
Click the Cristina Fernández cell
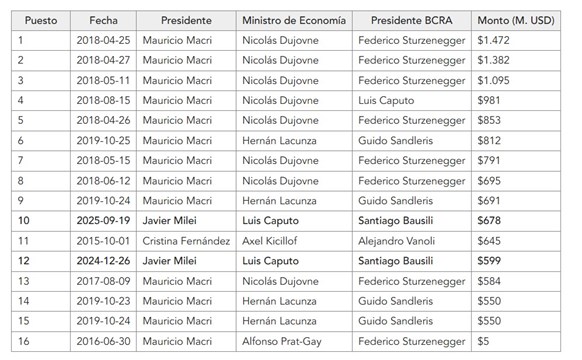point(186,241)
